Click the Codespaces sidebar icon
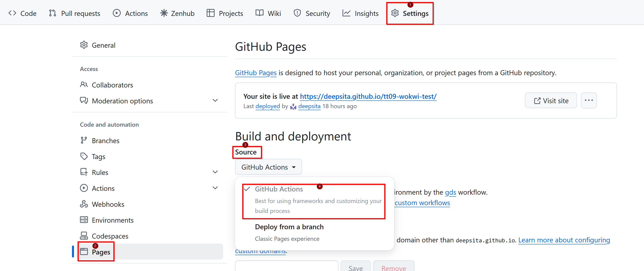The width and height of the screenshot is (644, 271). tap(84, 236)
